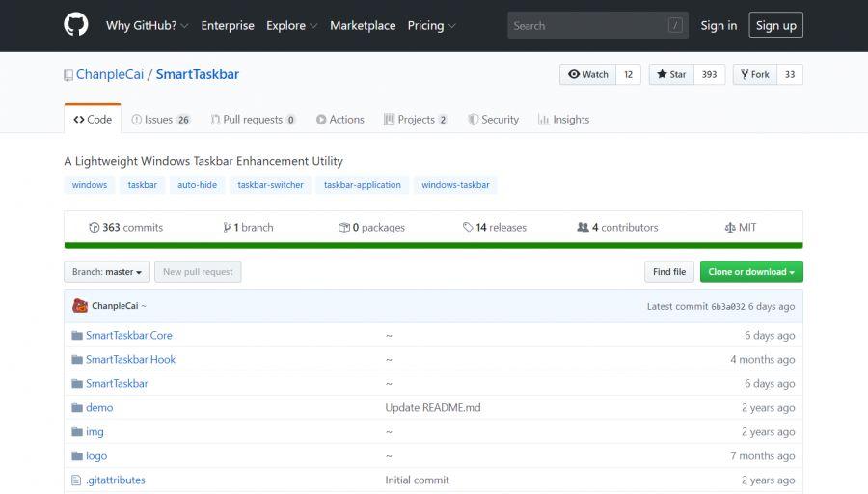Click the green language bar

[x=433, y=245]
